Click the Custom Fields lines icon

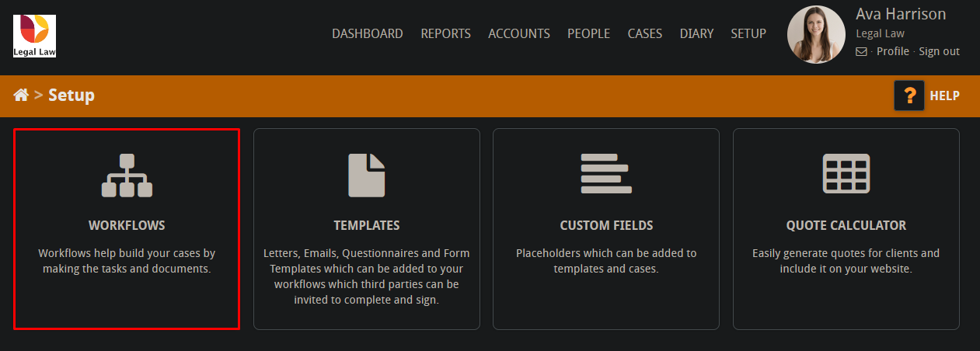tap(606, 173)
